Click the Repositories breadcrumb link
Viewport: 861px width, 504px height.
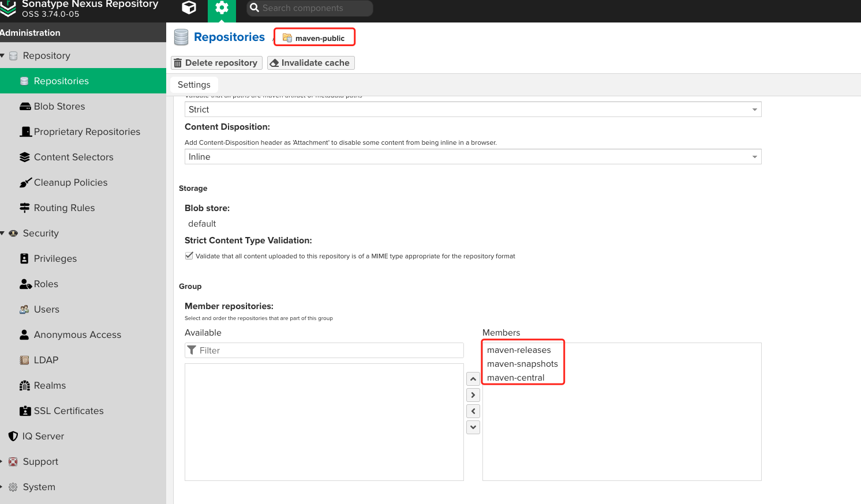click(x=229, y=37)
